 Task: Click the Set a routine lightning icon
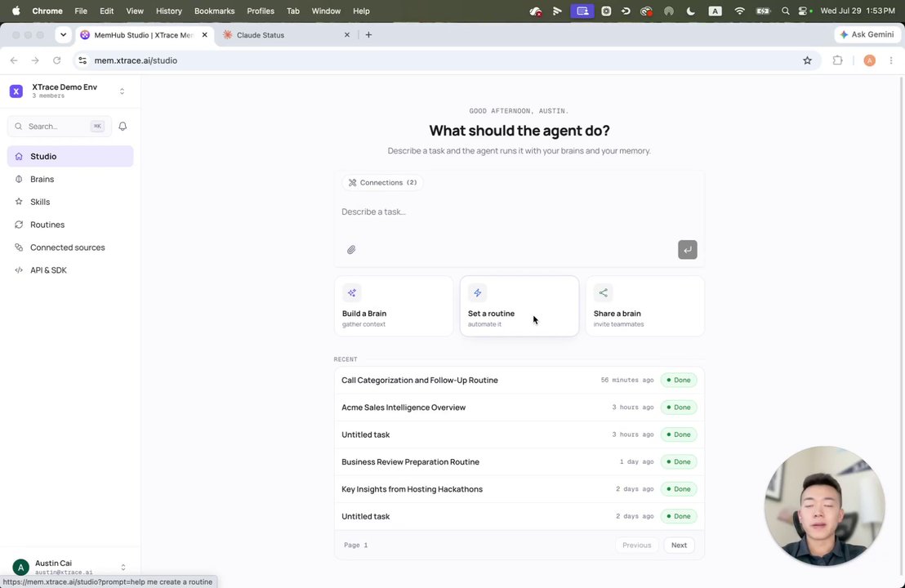coord(477,292)
